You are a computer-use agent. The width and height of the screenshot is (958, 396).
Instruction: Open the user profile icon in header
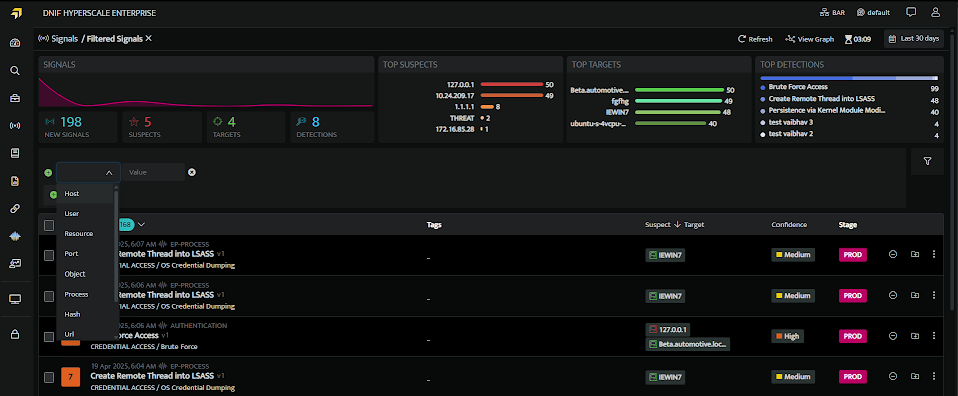click(935, 12)
